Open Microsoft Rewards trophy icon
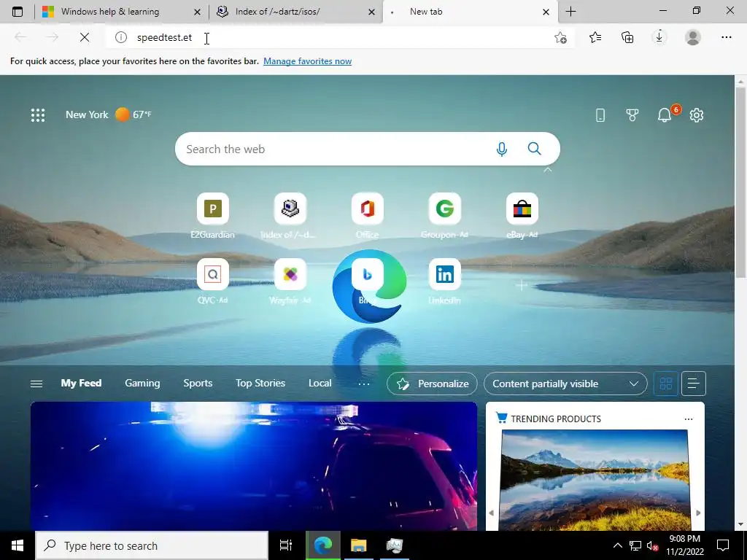This screenshot has width=747, height=560. pyautogui.click(x=632, y=114)
